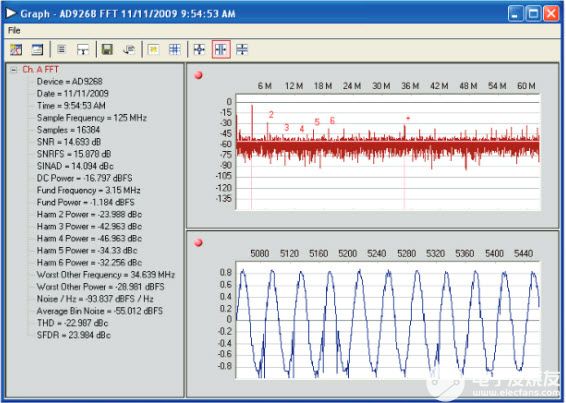Click the Graph window title bar icon

(x=11, y=13)
